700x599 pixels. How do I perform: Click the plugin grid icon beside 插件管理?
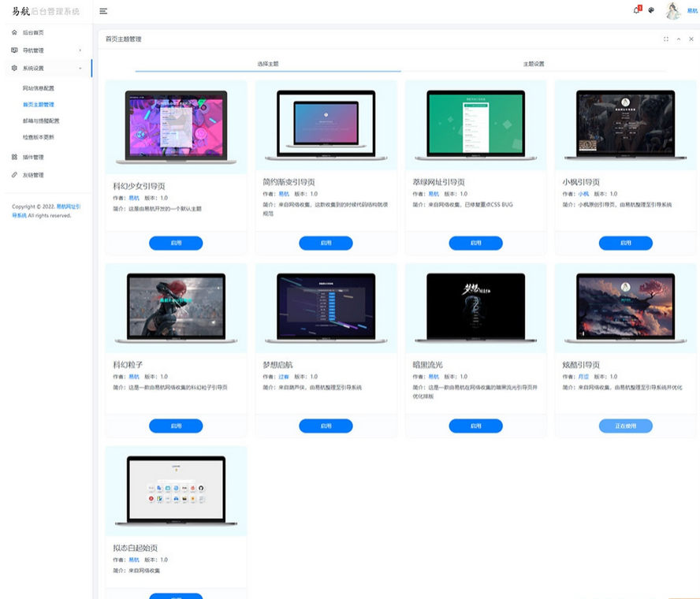14,157
